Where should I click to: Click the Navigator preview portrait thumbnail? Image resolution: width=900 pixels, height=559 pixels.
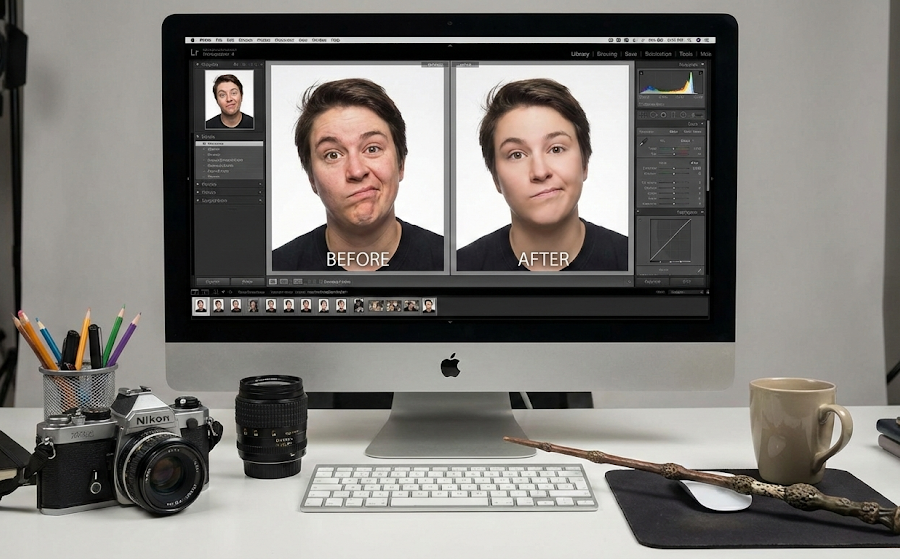click(x=229, y=99)
